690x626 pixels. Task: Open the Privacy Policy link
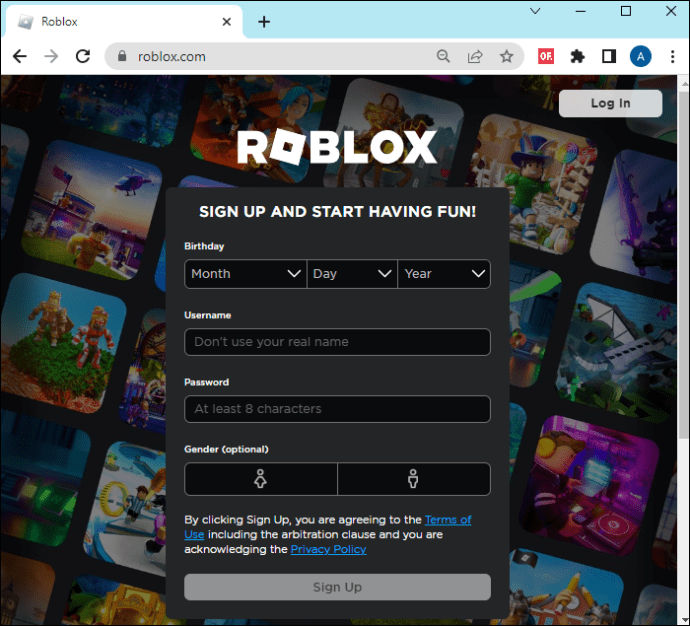coord(328,549)
